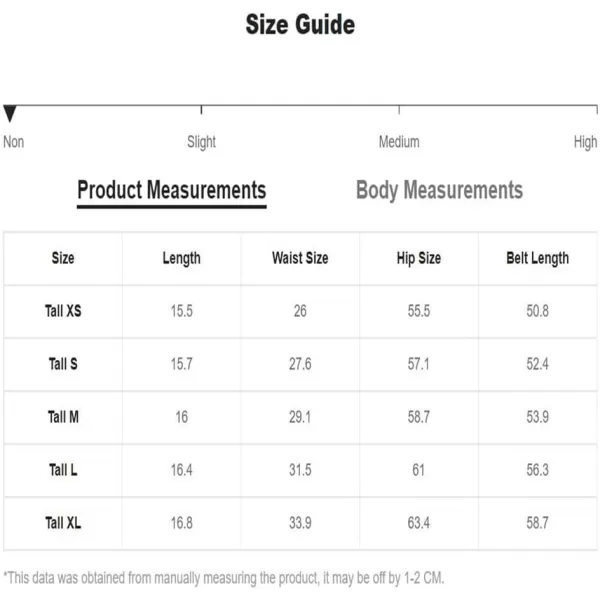Click the Length column header
The width and height of the screenshot is (600, 600).
181,259
